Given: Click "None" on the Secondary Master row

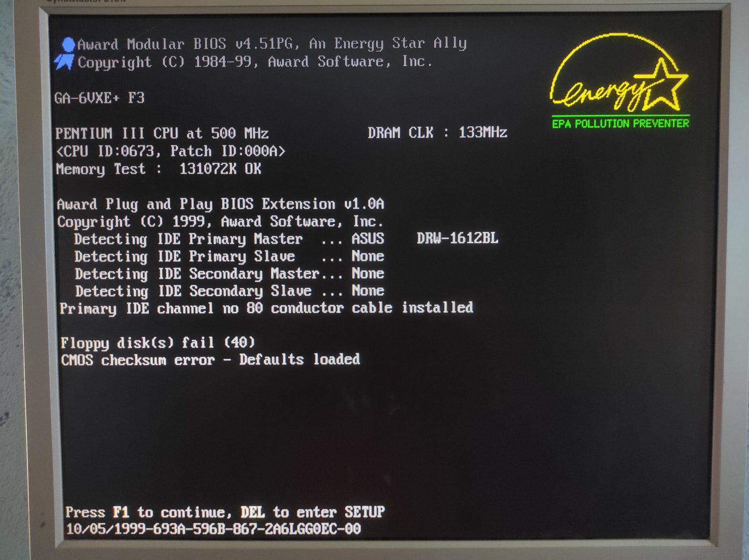Looking at the screenshot, I should tap(368, 274).
